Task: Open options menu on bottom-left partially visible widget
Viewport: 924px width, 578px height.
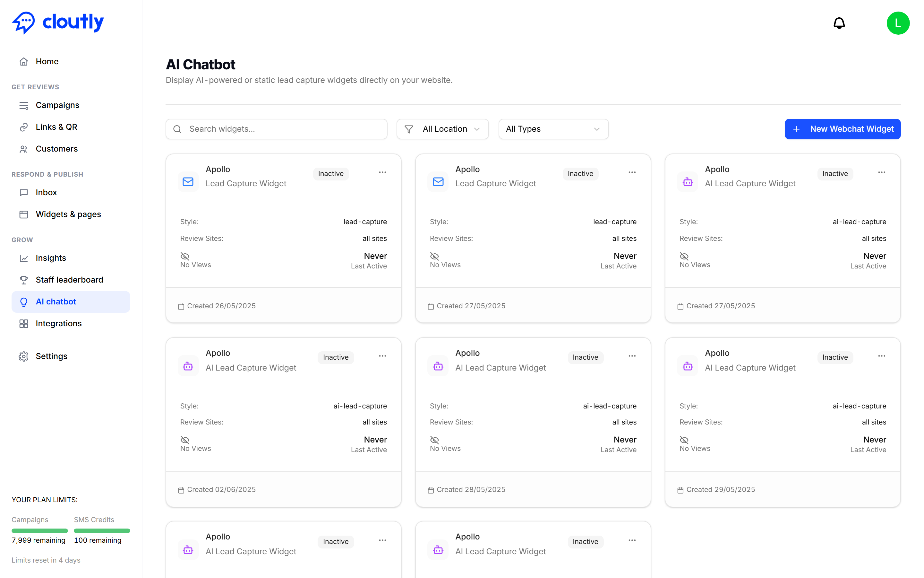Action: (382, 540)
